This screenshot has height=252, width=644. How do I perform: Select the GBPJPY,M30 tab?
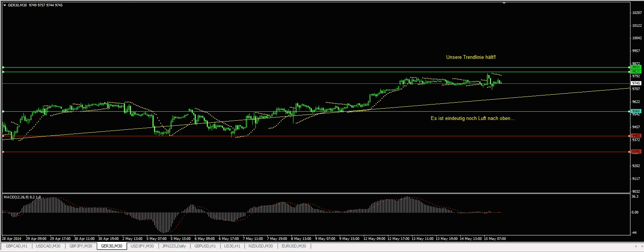click(81, 246)
